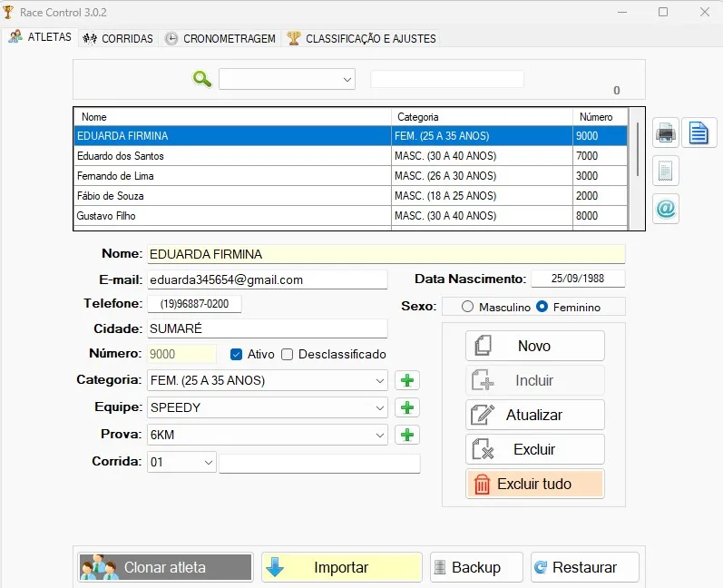Click the green magnifier search icon
The height and width of the screenshot is (588, 723).
[201, 79]
